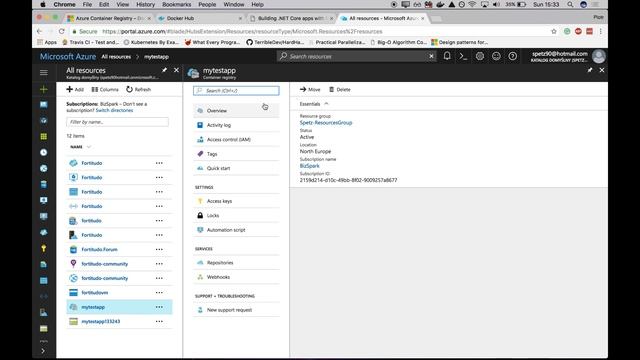The height and width of the screenshot is (360, 640).
Task: Open Chrome History menu
Action: point(145,4)
